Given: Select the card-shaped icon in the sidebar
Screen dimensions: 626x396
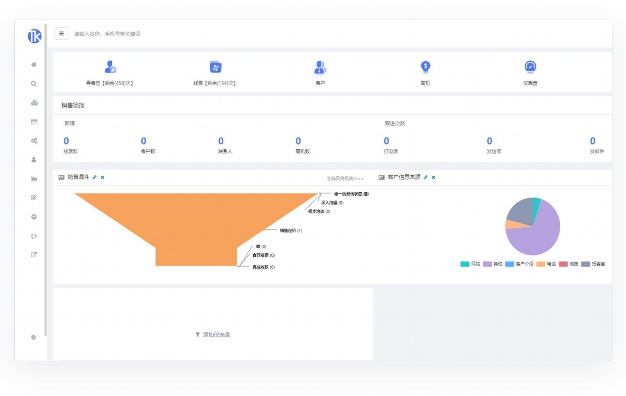Looking at the screenshot, I should pos(34,121).
